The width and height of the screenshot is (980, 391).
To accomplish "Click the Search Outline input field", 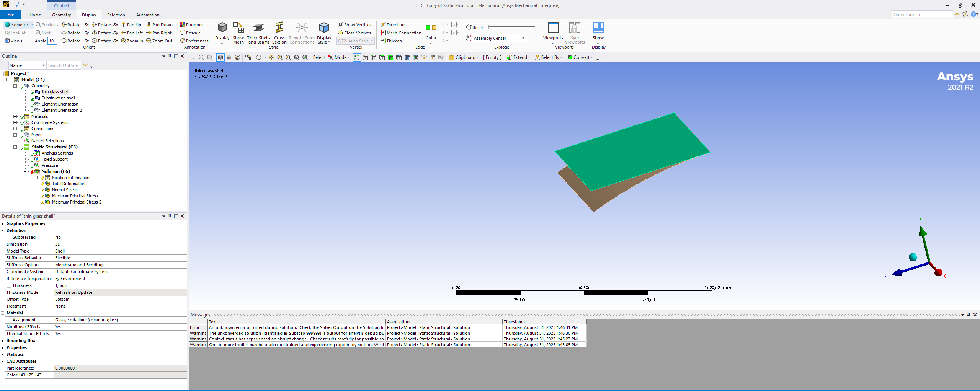I will (x=63, y=65).
